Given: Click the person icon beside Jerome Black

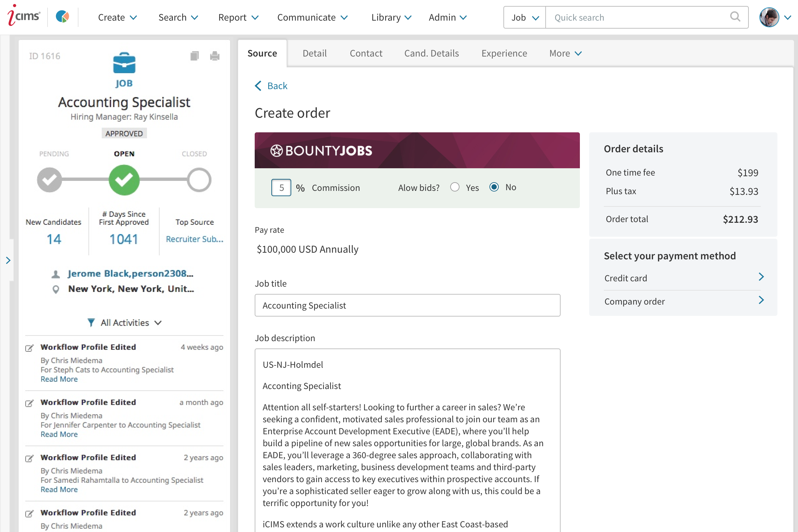Looking at the screenshot, I should [x=56, y=274].
